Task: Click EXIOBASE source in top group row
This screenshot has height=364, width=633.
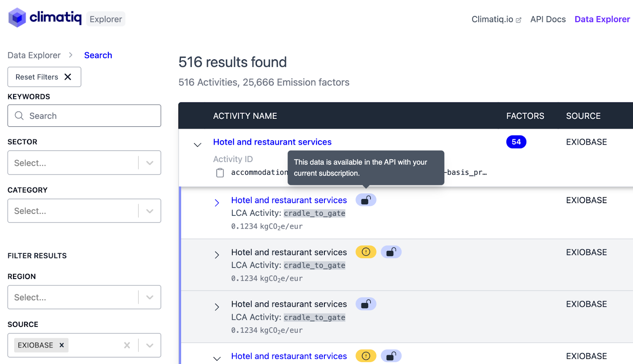Action: pyautogui.click(x=586, y=142)
